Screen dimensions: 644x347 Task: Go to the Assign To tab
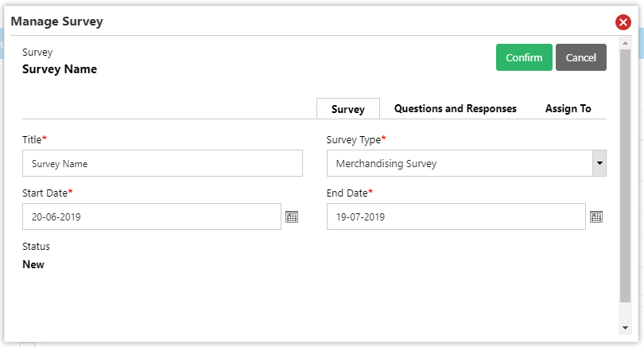click(x=568, y=108)
